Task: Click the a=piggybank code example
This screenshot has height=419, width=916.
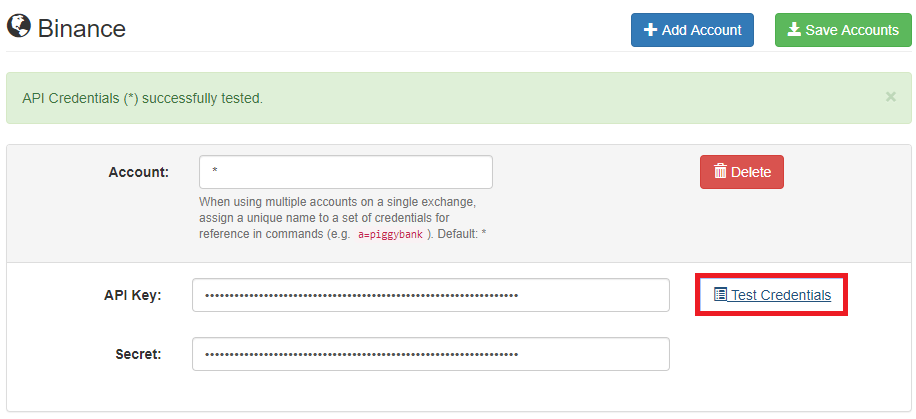Action: 390,235
